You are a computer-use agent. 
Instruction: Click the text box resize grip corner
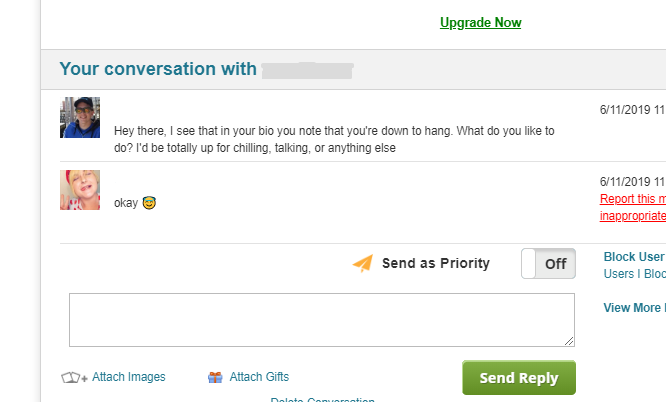point(569,341)
